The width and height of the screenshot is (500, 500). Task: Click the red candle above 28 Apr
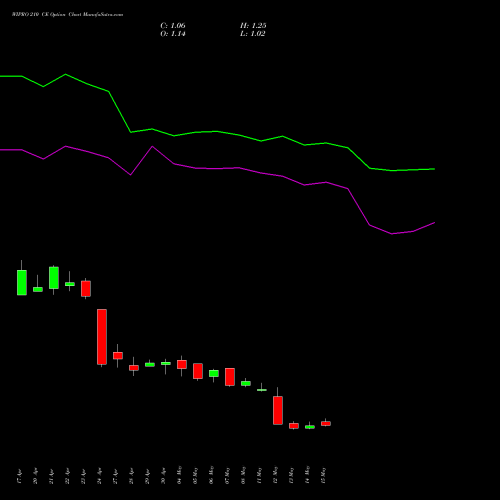(x=134, y=368)
